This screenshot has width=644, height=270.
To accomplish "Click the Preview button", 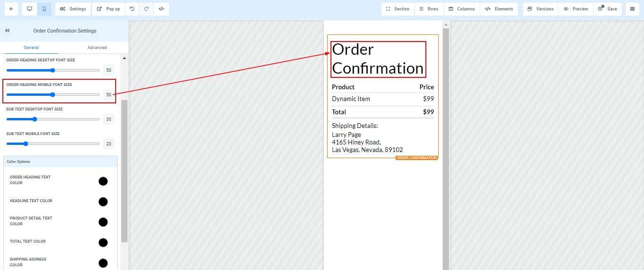I will (x=576, y=9).
